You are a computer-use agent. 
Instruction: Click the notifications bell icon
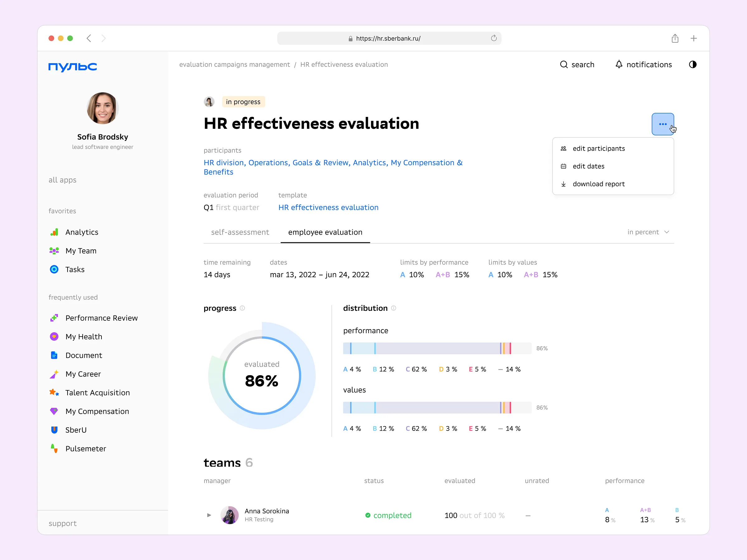[x=619, y=64]
